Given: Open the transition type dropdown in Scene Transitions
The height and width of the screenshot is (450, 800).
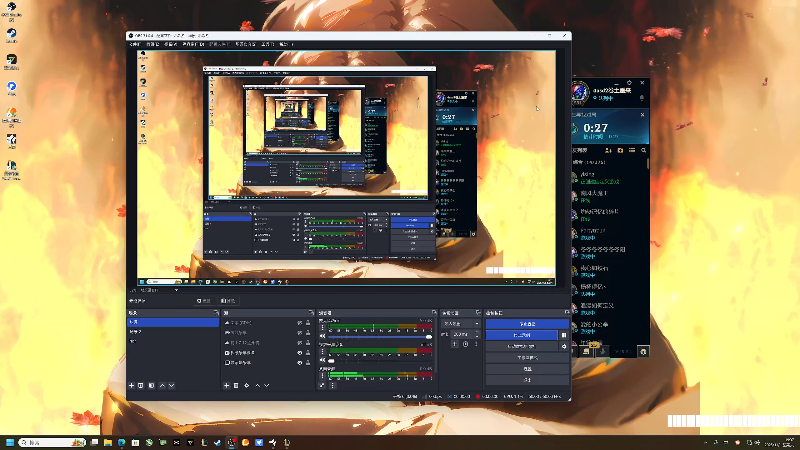Looking at the screenshot, I should click(461, 323).
